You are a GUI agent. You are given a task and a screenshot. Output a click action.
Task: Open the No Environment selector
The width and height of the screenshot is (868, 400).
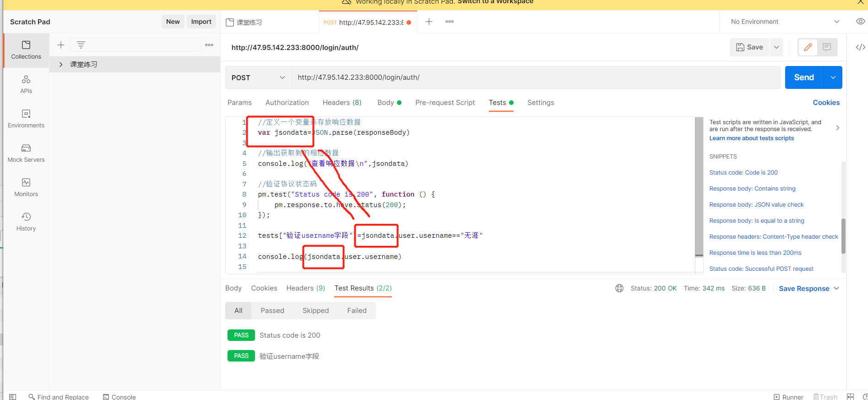(x=785, y=22)
